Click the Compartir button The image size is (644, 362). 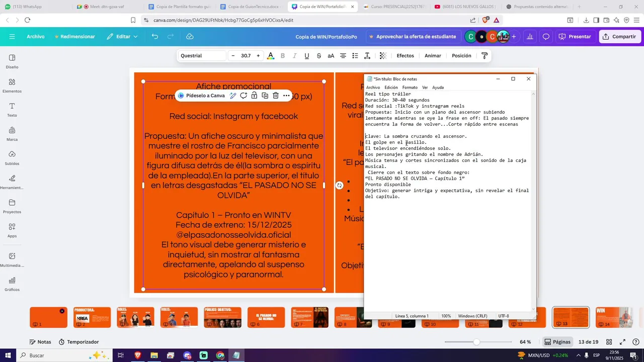tap(619, 37)
